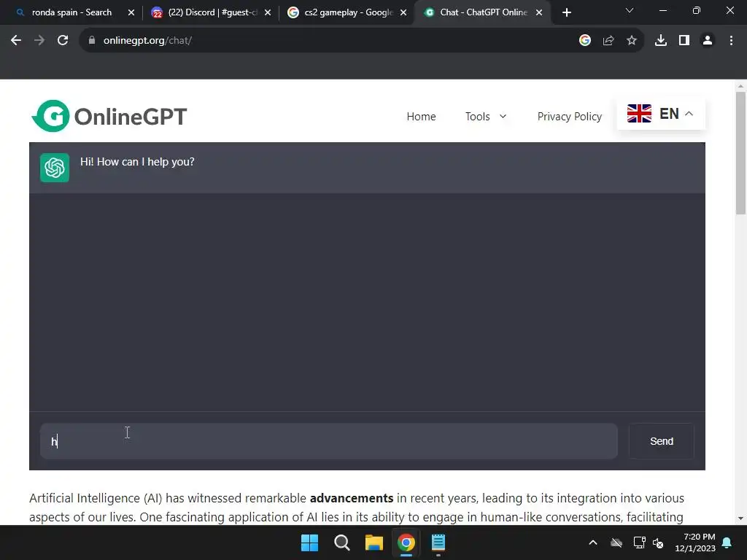Open File Explorer from the taskbar

pyautogui.click(x=374, y=542)
